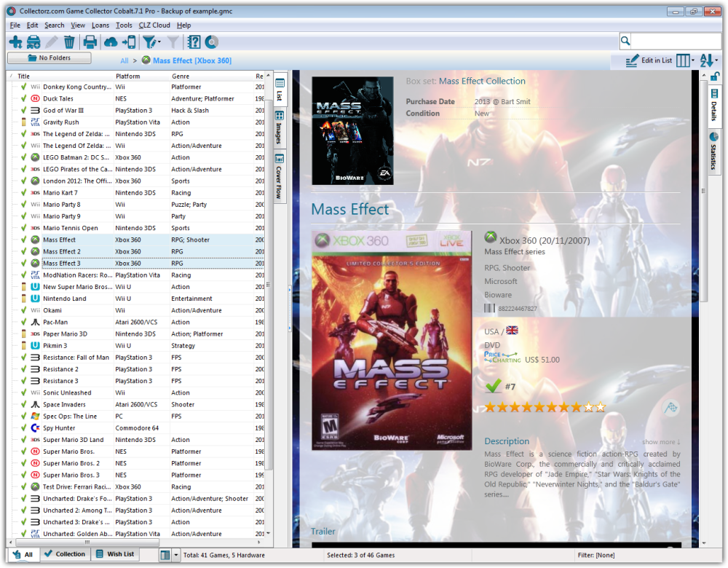This screenshot has height=568, width=728.
Task: Click the Mass Effect [Xbox 360] breadcrumb link
Action: (191, 61)
